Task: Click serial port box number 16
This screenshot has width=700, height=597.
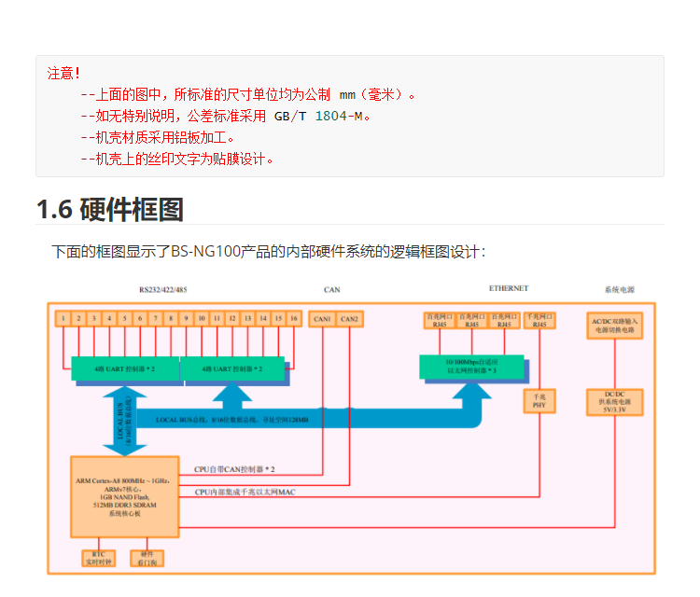Action: 294,319
